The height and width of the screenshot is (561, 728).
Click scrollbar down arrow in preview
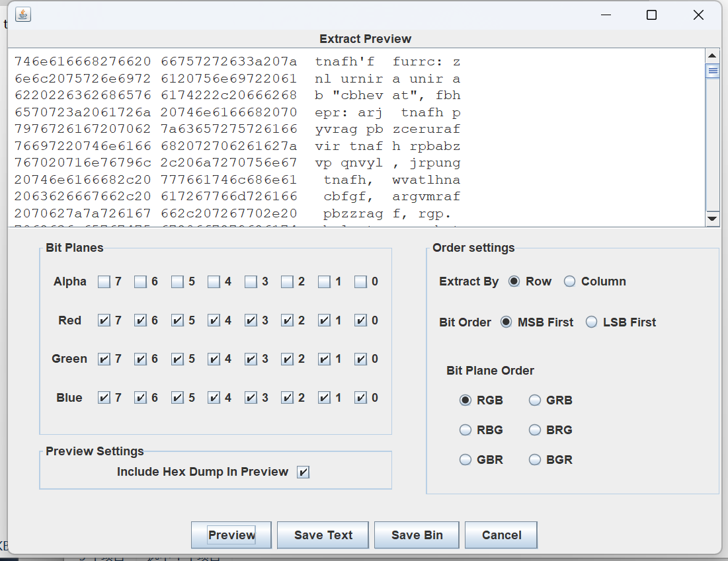713,219
